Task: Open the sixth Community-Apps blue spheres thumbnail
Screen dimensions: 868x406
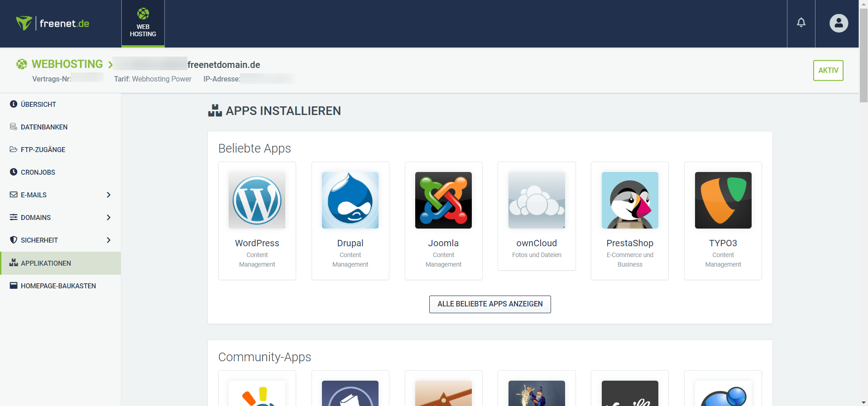Action: [x=723, y=393]
